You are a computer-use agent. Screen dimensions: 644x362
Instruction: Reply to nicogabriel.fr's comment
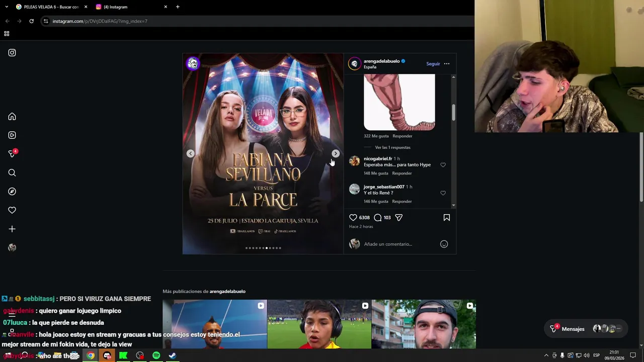click(x=402, y=173)
